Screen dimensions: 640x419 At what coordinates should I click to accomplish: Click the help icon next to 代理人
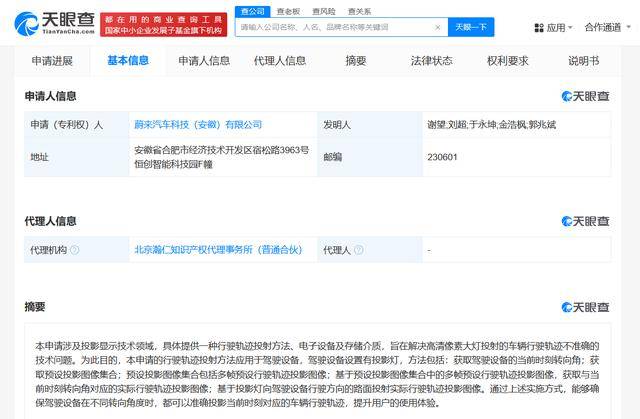tap(359, 250)
